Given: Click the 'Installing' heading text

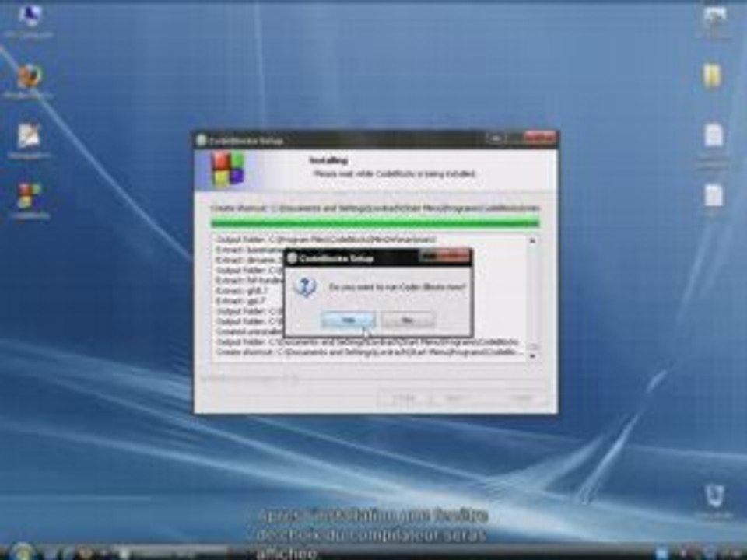Looking at the screenshot, I should [328, 160].
